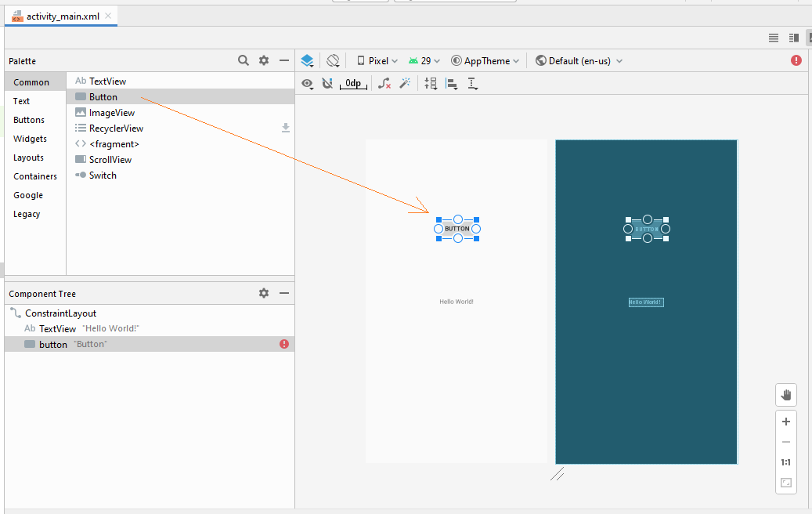
Task: Open view options eye menu
Action: (308, 83)
